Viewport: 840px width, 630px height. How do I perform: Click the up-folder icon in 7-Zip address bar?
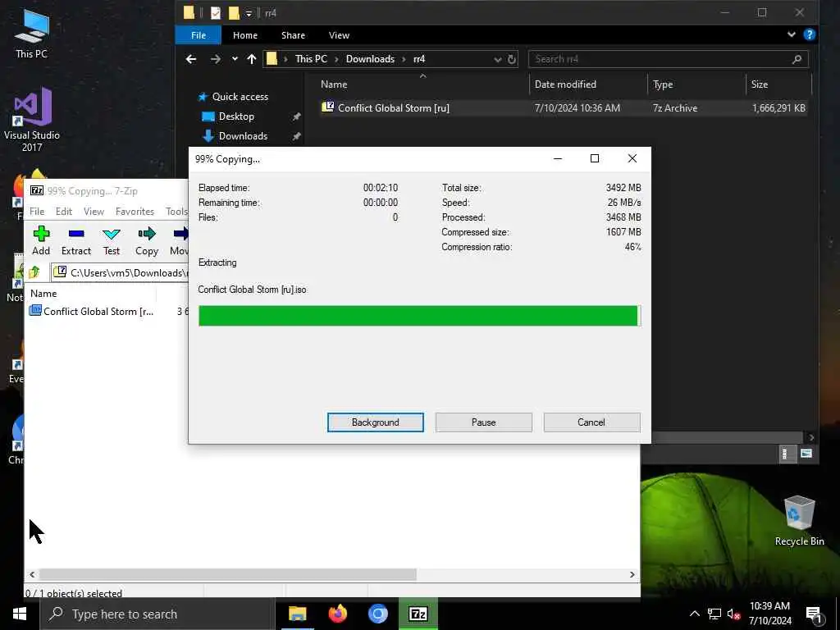click(x=34, y=272)
